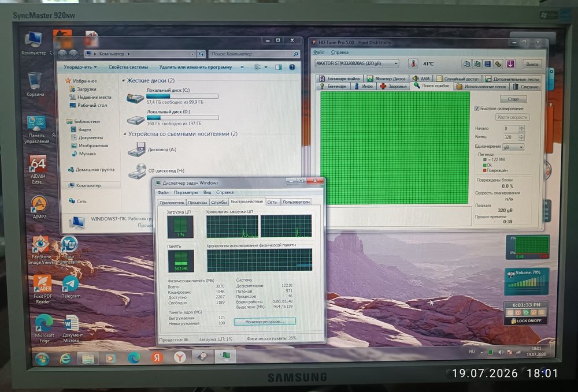578x392 pixels.
Task: Show hidden tray icons arrow
Action: tap(481, 352)
